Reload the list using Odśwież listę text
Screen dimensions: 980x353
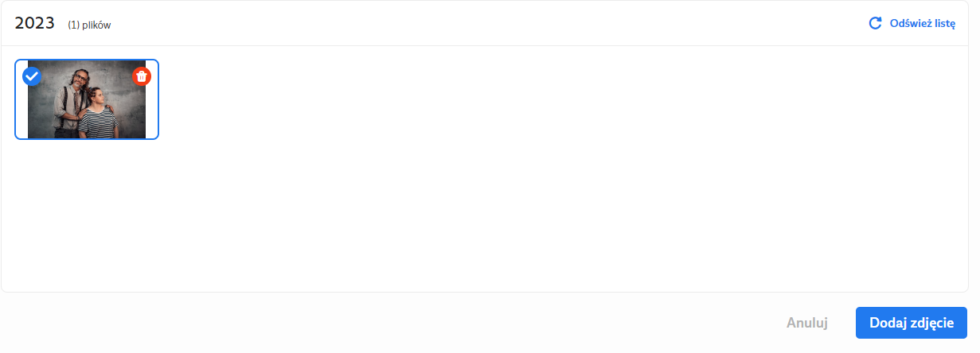tap(923, 23)
